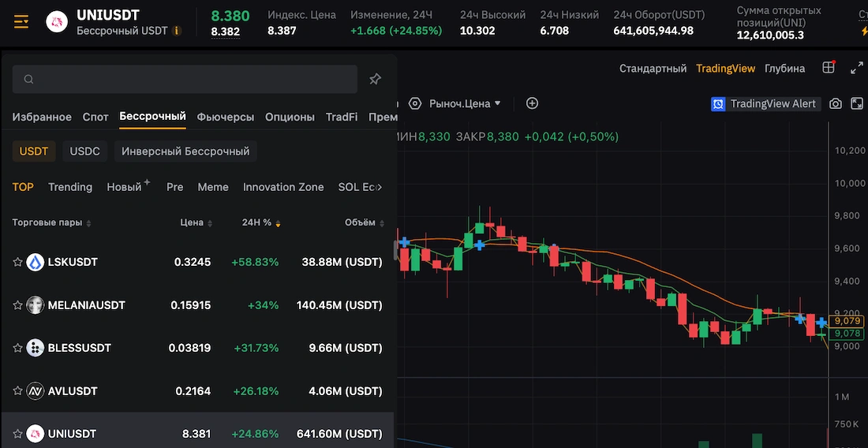Screen dimensions: 868x448
Task: Select the Pre category
Action: (175, 188)
